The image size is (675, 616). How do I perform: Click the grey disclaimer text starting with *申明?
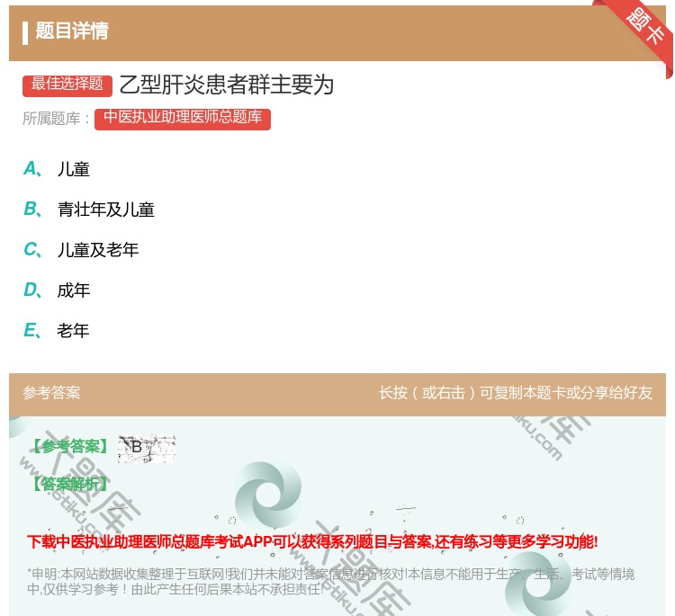coord(330,581)
